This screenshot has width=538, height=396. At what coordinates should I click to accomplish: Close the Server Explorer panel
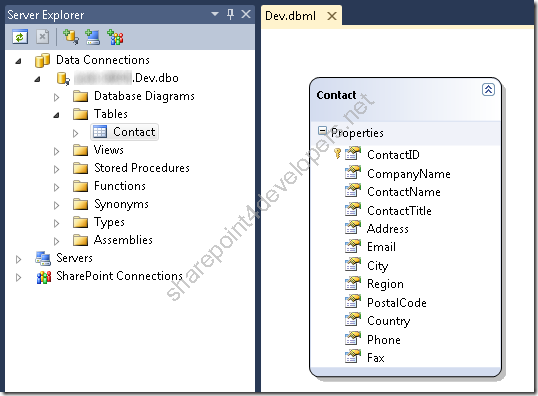point(246,14)
